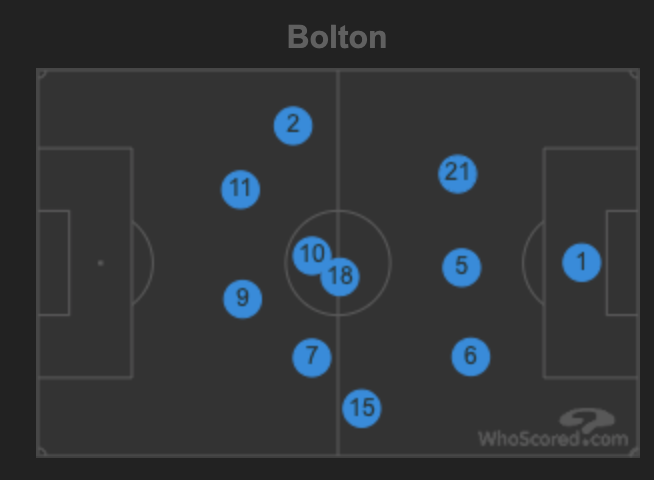Select player marker number 9
Image resolution: width=654 pixels, height=494 pixels.
coord(243,299)
